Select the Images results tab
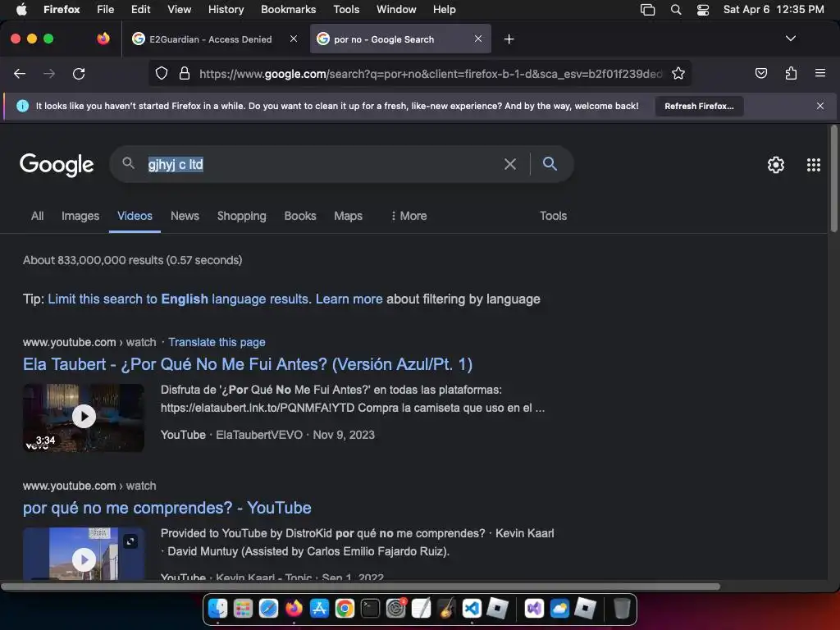This screenshot has height=630, width=840. tap(80, 216)
